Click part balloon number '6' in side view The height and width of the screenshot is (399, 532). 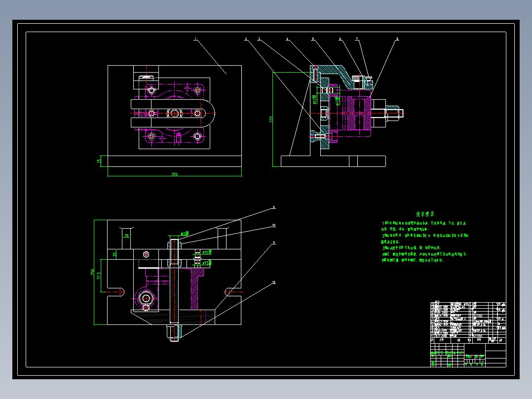point(341,39)
